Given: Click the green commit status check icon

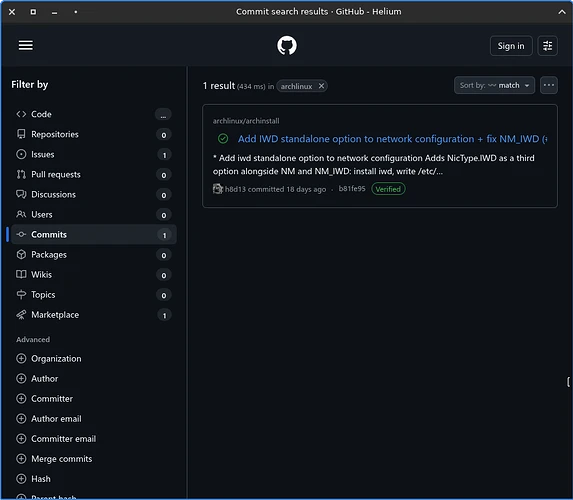Looking at the screenshot, I should (x=223, y=139).
